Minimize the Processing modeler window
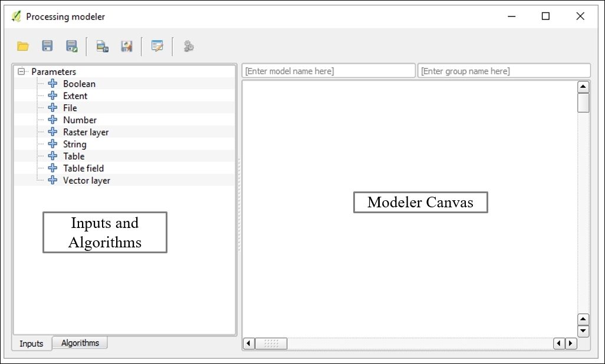The width and height of the screenshot is (605, 364). pos(512,16)
